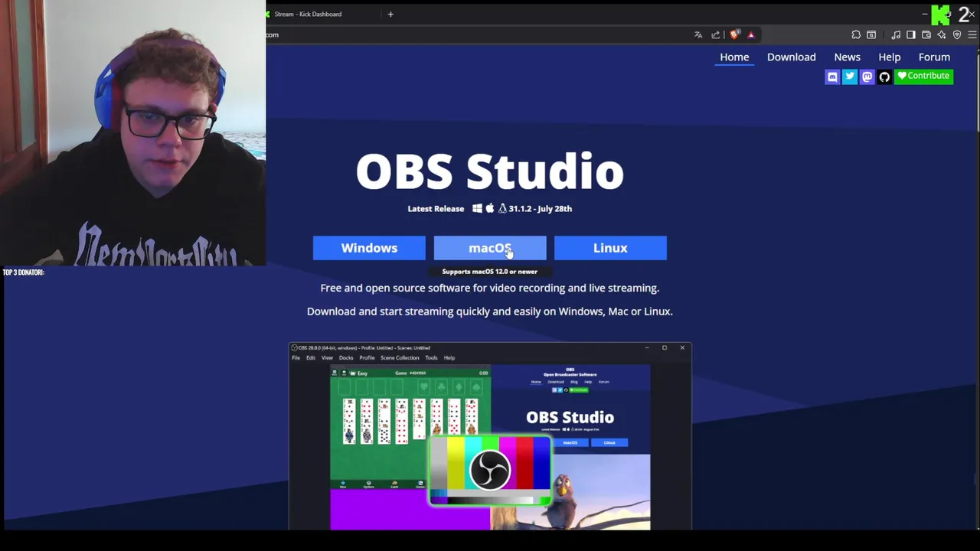Open the Brave Wallet icon
980x551 pixels.
pyautogui.click(x=926, y=34)
